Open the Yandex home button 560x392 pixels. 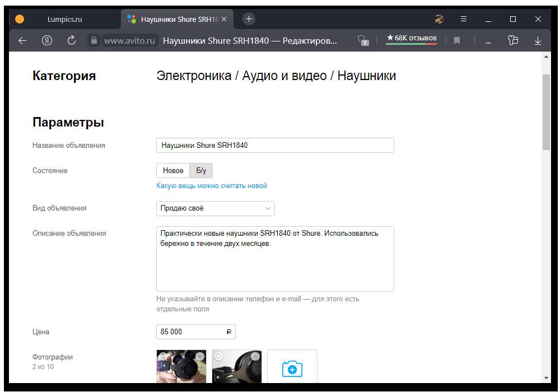click(47, 40)
